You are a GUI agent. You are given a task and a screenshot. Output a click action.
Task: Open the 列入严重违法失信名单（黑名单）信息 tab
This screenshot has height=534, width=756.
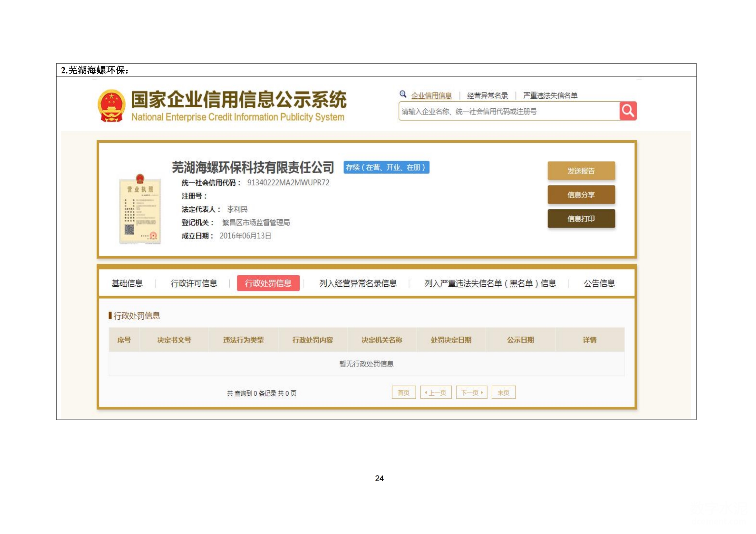pos(490,283)
